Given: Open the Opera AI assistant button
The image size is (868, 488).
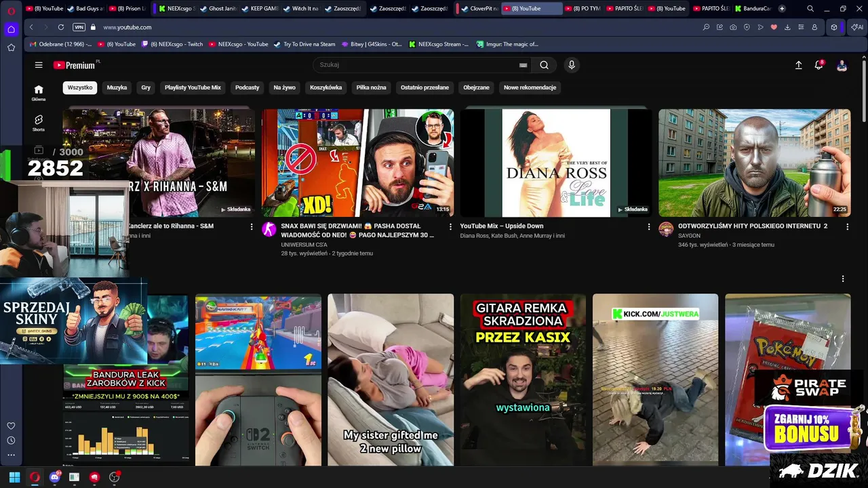Looking at the screenshot, I should [857, 27].
